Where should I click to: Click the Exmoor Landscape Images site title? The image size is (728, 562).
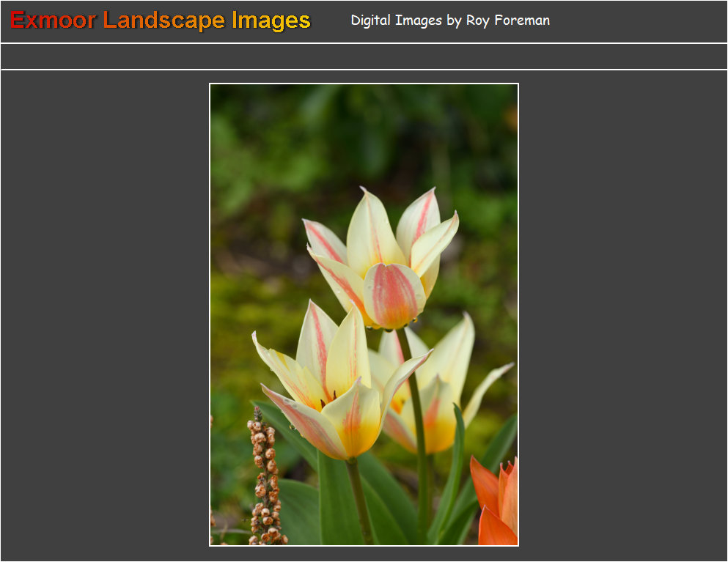[x=161, y=21]
